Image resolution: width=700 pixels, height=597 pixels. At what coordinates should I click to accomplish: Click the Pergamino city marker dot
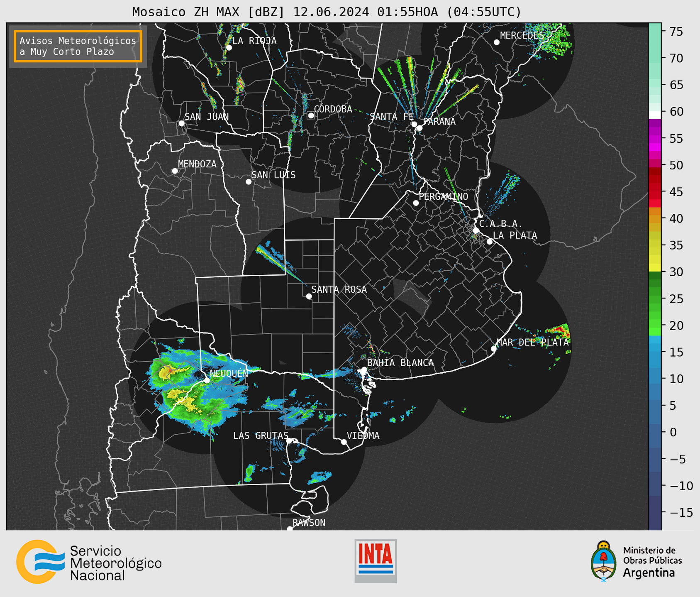point(416,203)
